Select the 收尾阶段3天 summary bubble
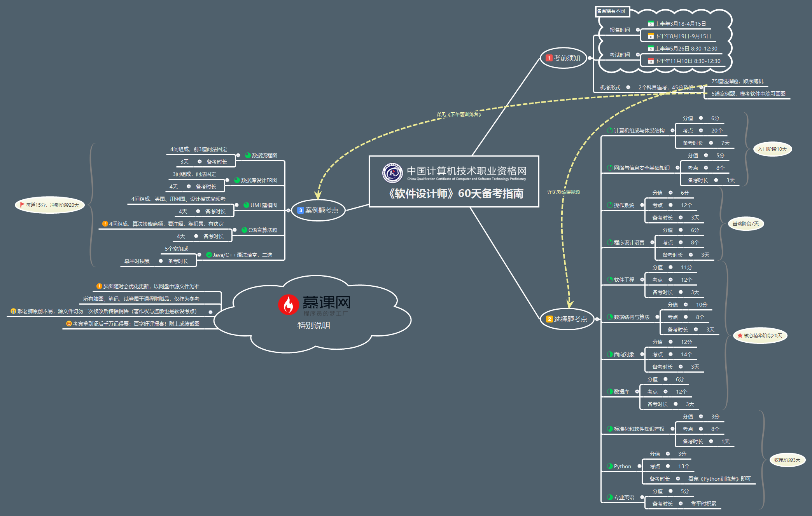This screenshot has height=516, width=812. coord(787,460)
